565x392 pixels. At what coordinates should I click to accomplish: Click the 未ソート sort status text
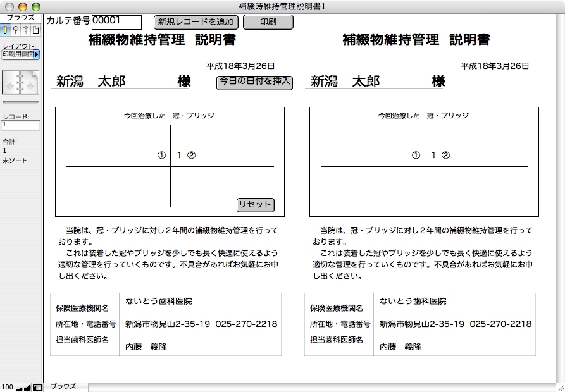(x=15, y=161)
